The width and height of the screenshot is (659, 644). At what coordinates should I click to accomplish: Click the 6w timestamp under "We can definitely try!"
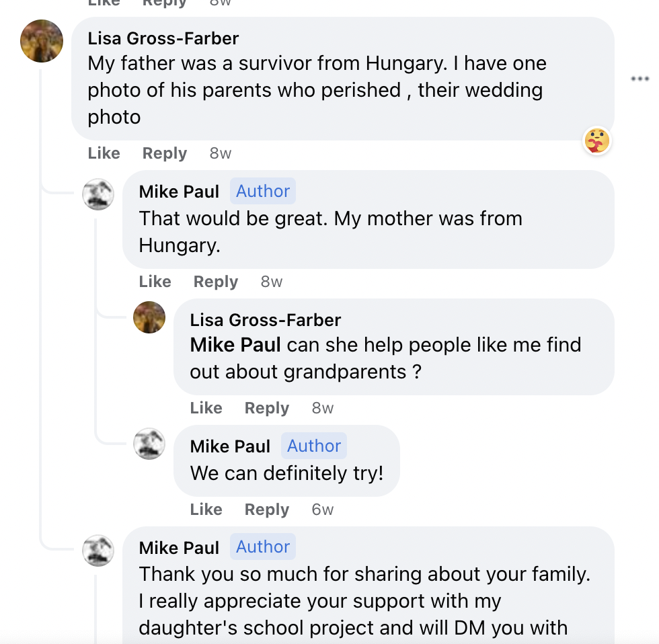(x=322, y=510)
